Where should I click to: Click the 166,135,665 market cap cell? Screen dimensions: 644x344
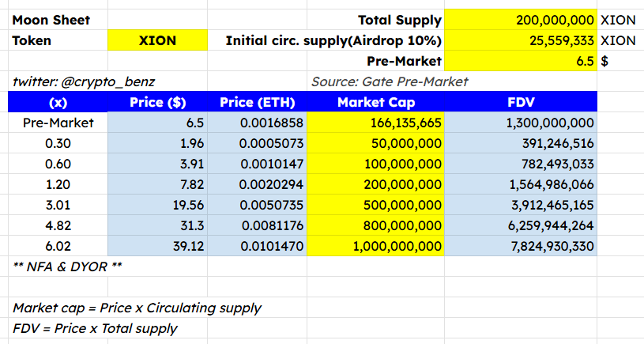(375, 123)
